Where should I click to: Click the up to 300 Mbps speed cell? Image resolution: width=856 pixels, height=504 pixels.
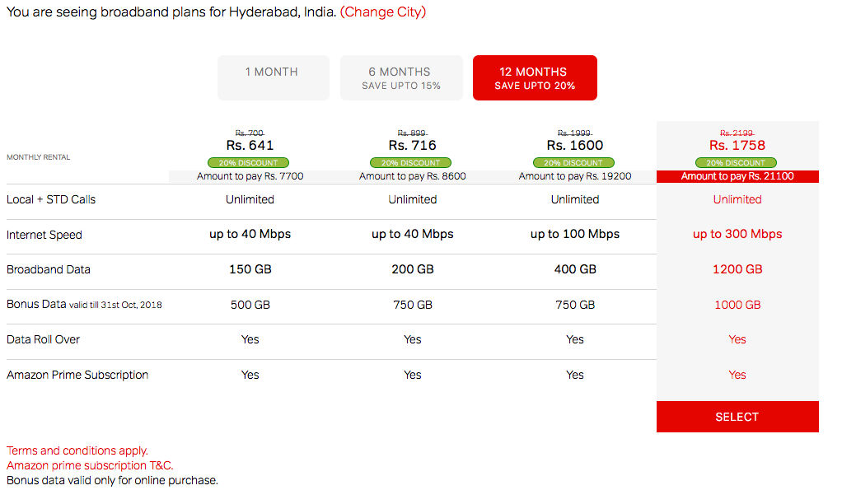(737, 234)
